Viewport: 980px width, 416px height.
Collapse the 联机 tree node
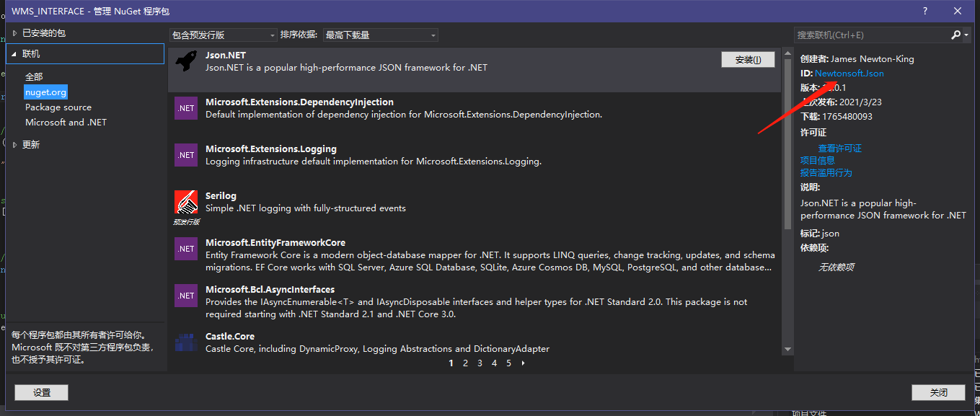pyautogui.click(x=14, y=54)
